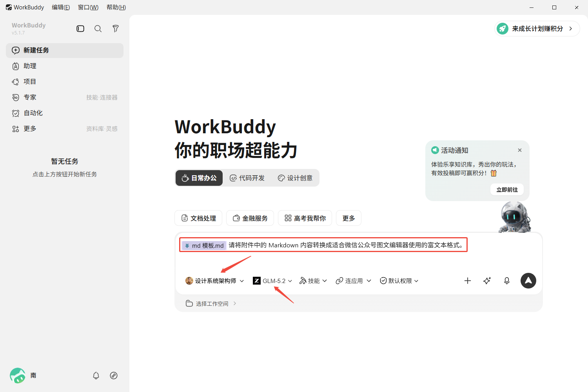The width and height of the screenshot is (588, 392).
Task: Open the 技能 skills dropdown
Action: pyautogui.click(x=313, y=281)
